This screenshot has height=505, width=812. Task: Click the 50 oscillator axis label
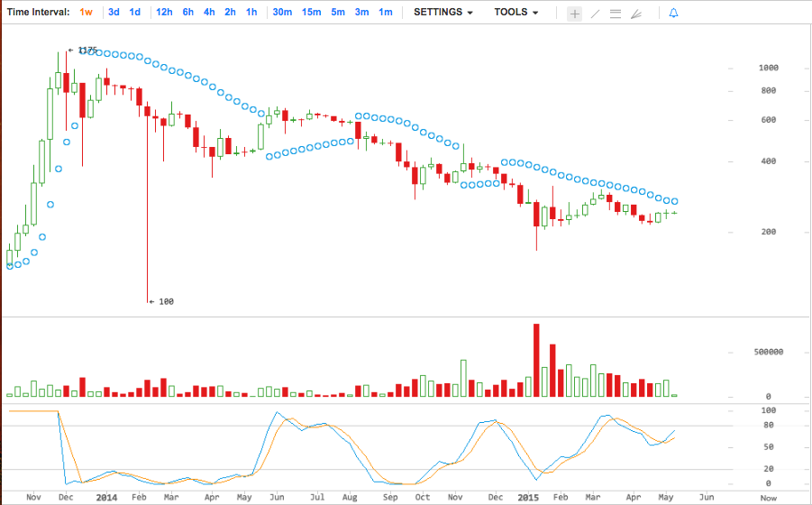[769, 446]
